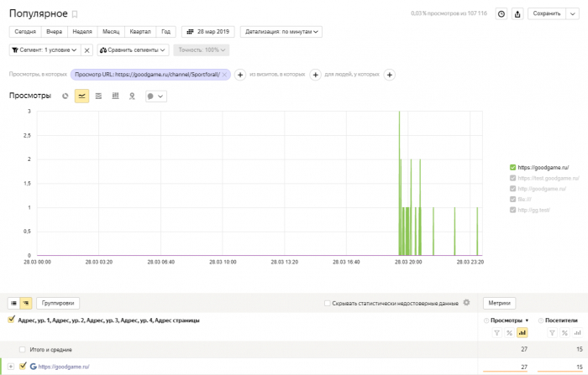The width and height of the screenshot is (588, 375).
Task: Click Посетители info circle icon
Action: coord(541,320)
